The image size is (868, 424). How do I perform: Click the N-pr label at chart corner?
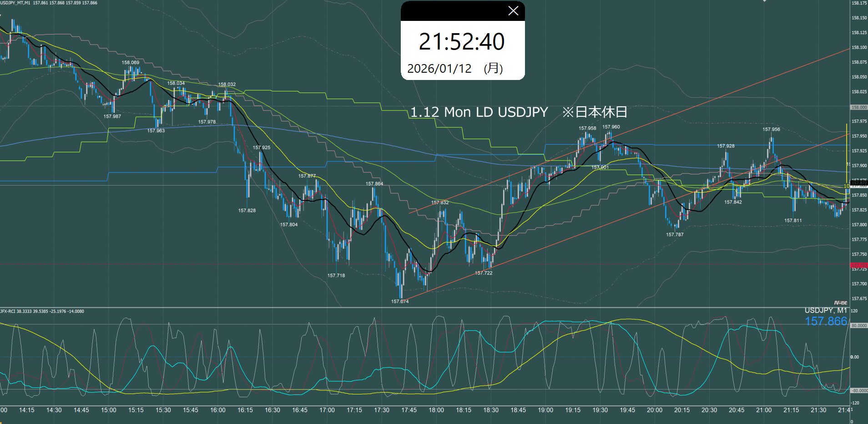coord(840,303)
